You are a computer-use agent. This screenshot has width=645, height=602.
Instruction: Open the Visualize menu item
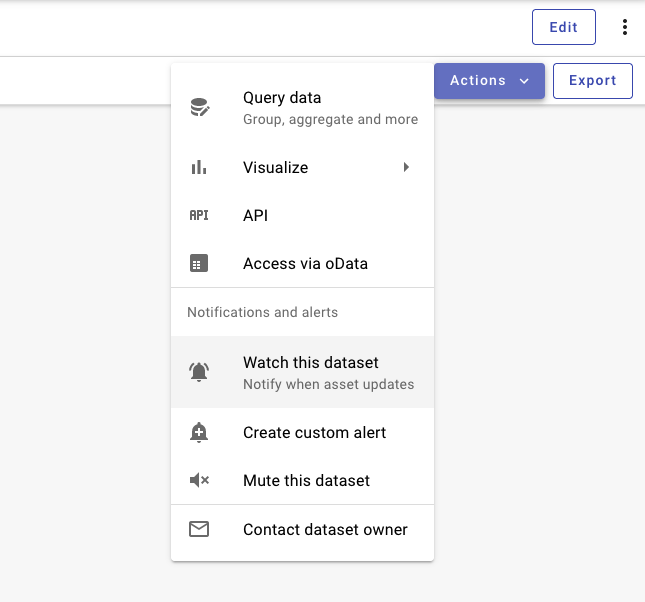(x=302, y=167)
